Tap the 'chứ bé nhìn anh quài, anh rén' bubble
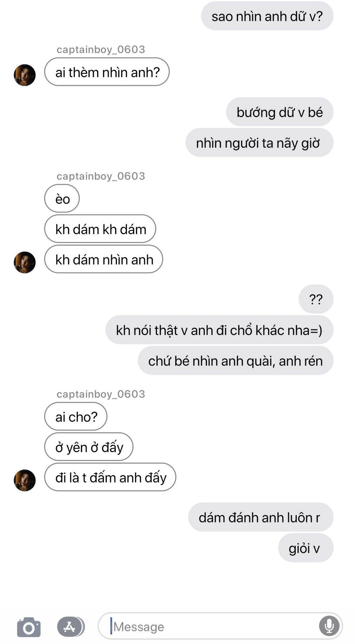 point(235,361)
